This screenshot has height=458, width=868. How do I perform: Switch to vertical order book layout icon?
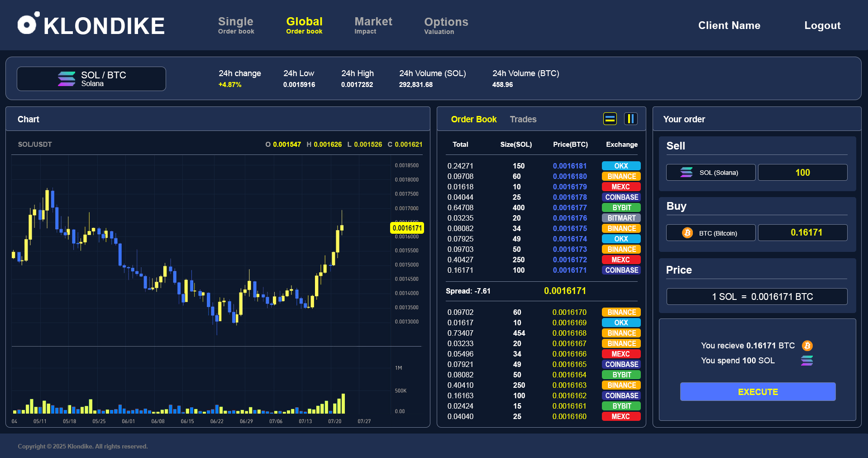tap(630, 119)
